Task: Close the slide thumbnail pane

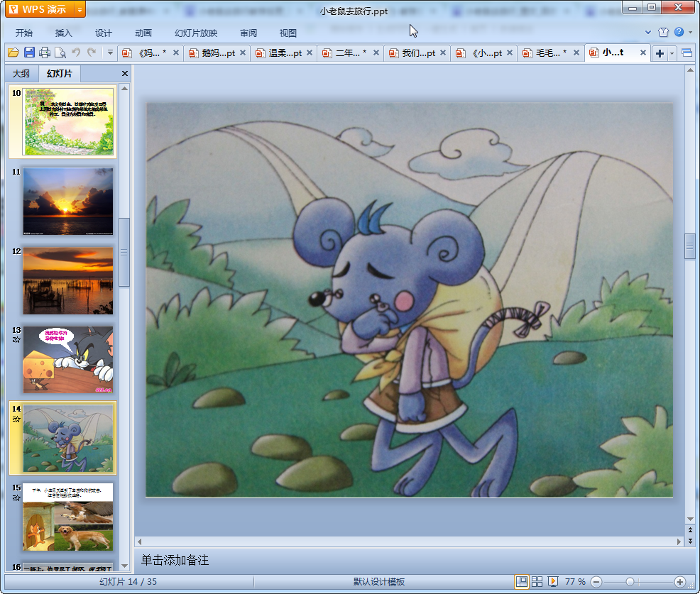Action: point(125,74)
